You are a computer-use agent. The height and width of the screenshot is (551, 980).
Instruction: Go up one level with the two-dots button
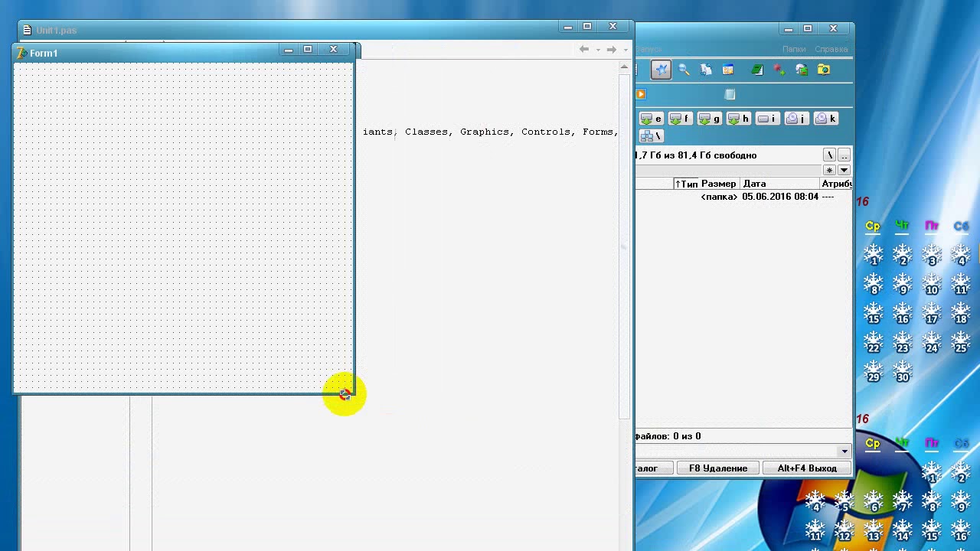844,155
